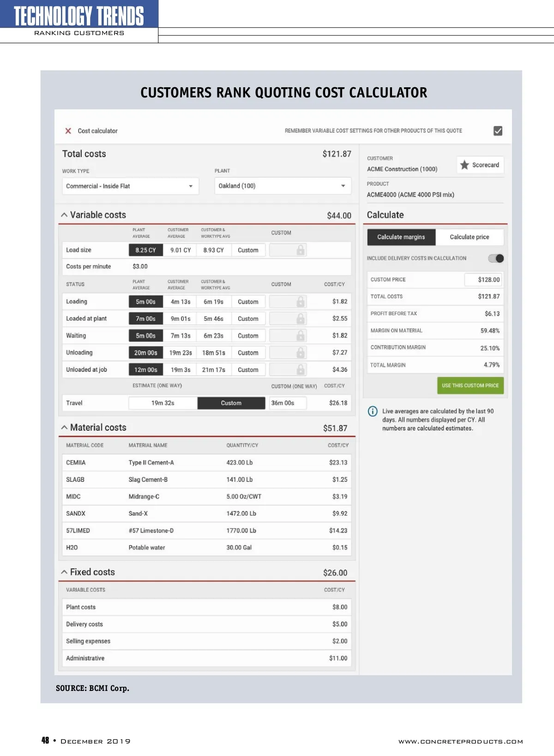Click the lock icon in Unloaded at job row
Screen dimensions: 554x756
coord(300,370)
